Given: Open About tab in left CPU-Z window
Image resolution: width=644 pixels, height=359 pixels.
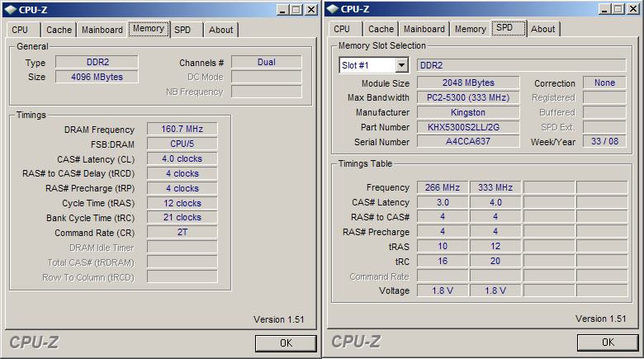Looking at the screenshot, I should point(221,30).
